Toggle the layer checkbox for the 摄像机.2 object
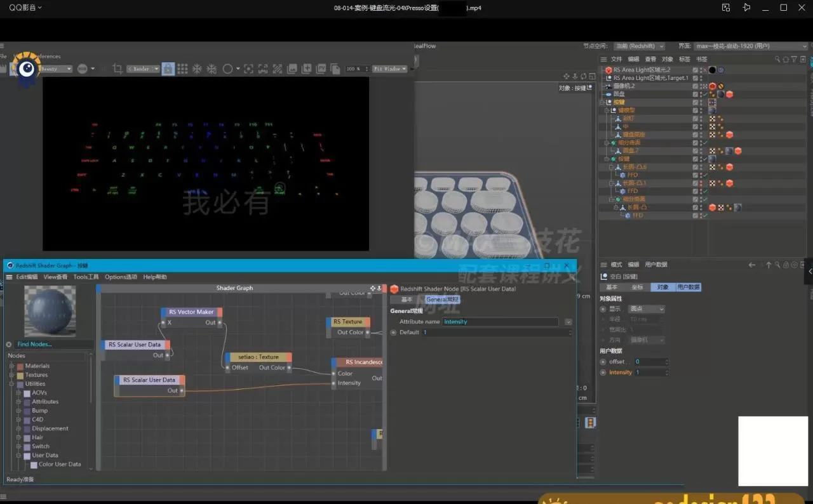This screenshot has height=504, width=813. (695, 86)
